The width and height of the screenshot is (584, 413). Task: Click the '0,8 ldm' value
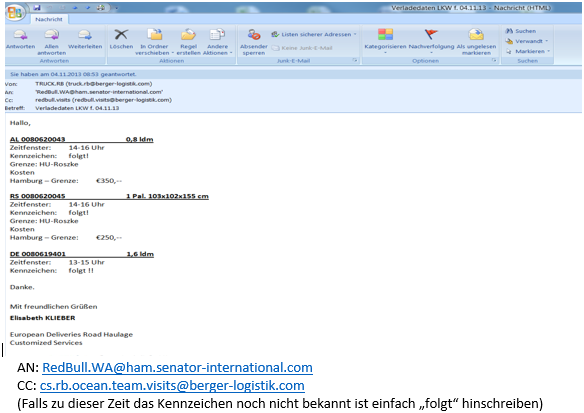tap(140, 139)
